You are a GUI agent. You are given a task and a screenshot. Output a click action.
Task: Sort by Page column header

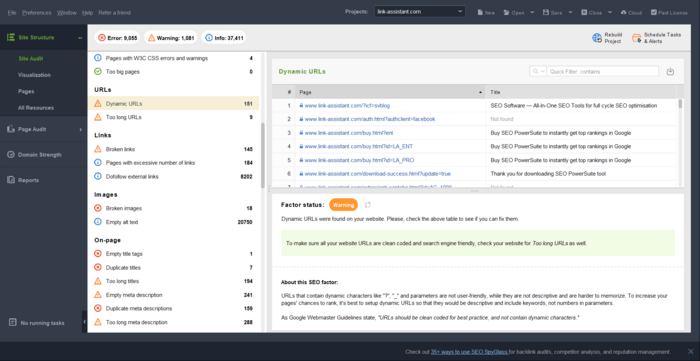point(390,92)
